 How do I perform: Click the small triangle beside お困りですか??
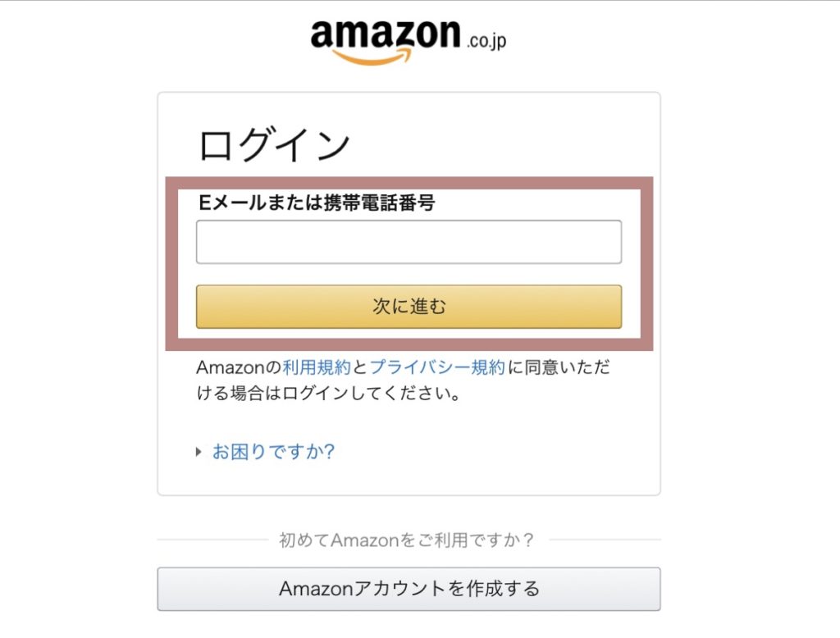(x=199, y=452)
